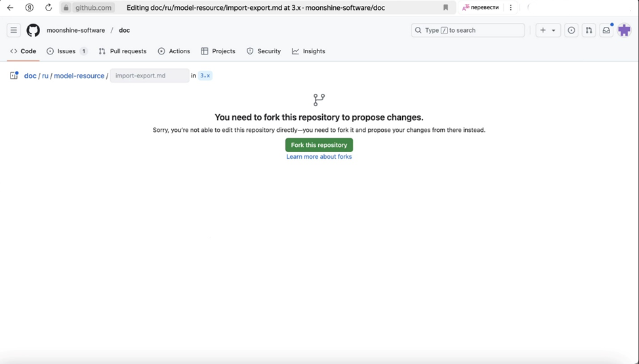This screenshot has height=364, width=639.
Task: Open the translate options three-dot menu
Action: pyautogui.click(x=510, y=7)
